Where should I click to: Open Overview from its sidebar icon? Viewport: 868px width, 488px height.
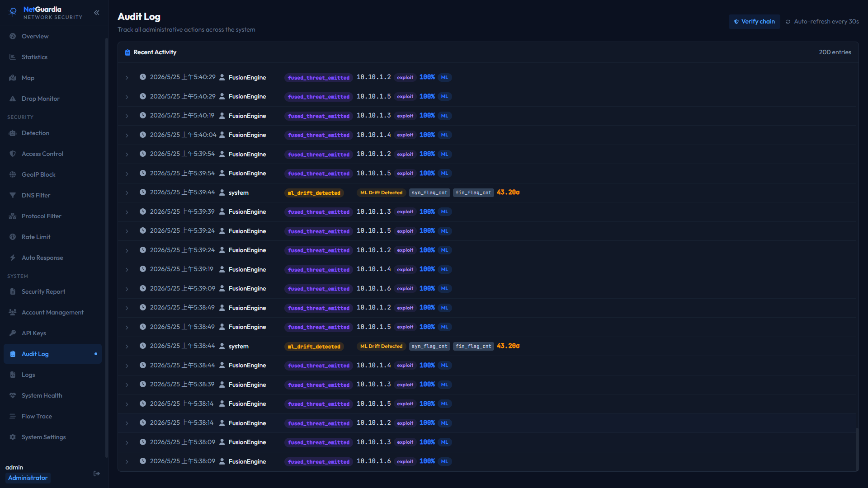13,36
